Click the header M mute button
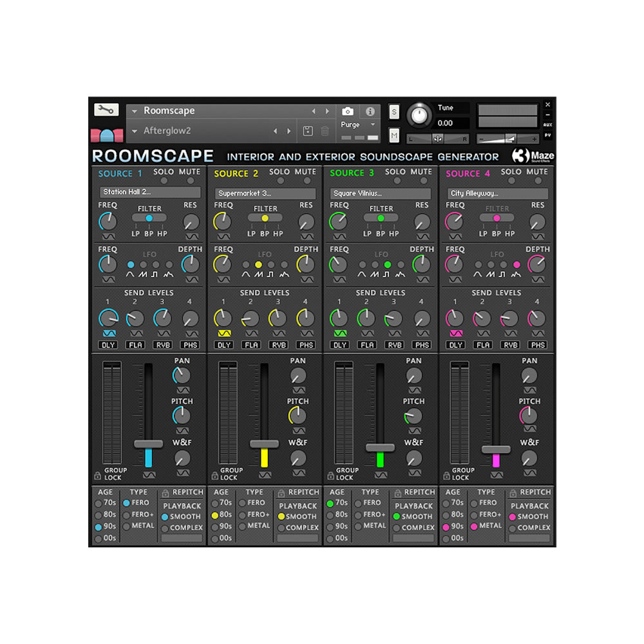 click(x=395, y=135)
